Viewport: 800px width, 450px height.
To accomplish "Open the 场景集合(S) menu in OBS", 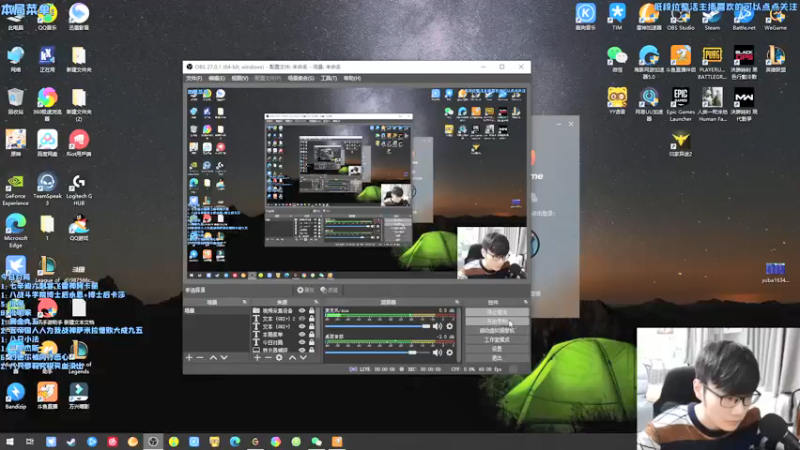I will pos(301,78).
